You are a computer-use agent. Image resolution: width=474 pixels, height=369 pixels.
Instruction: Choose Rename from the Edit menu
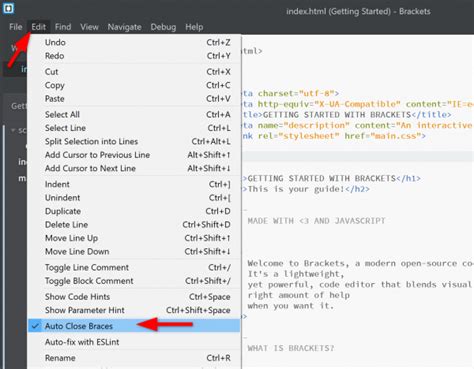pyautogui.click(x=134, y=358)
